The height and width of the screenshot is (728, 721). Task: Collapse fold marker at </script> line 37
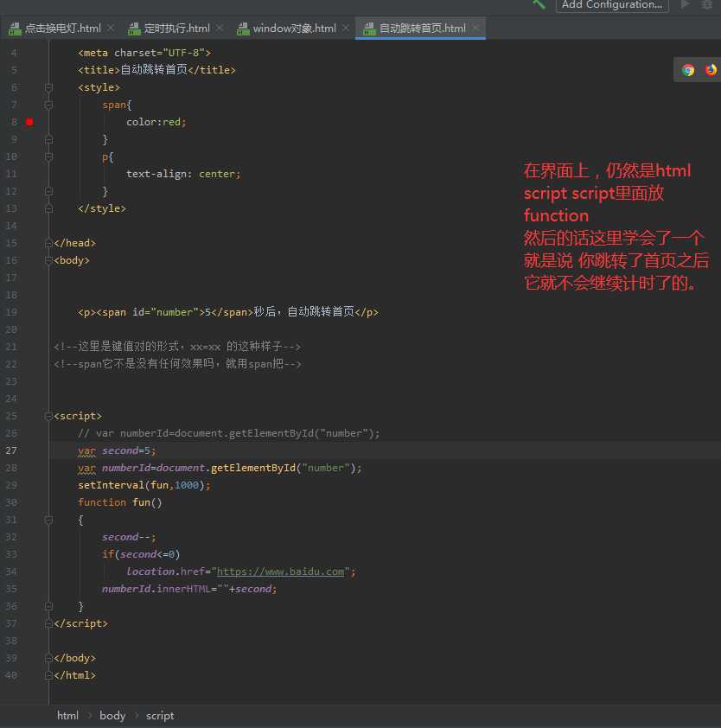point(48,623)
